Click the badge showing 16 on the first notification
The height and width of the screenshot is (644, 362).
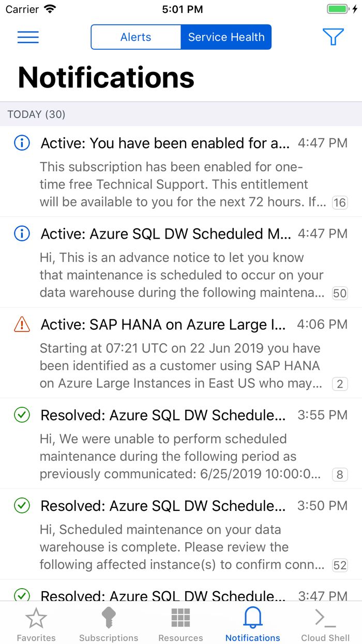(x=340, y=202)
